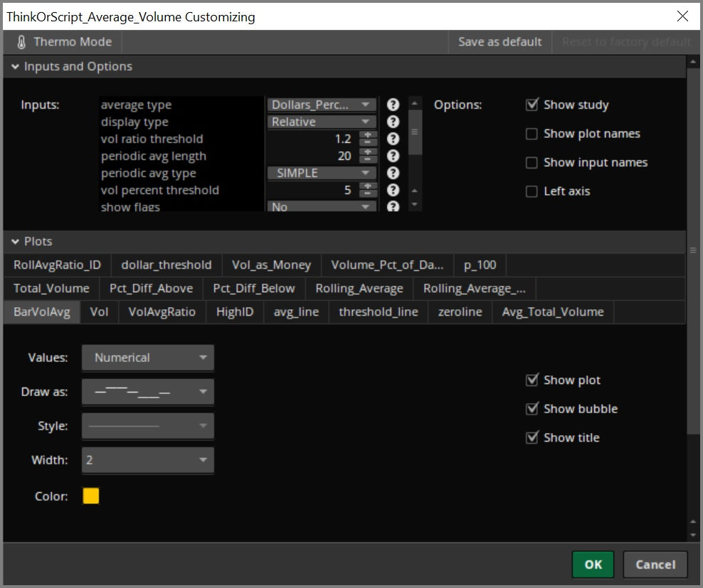Select the BarVolAvg plot tab
This screenshot has width=703, height=588.
click(42, 312)
